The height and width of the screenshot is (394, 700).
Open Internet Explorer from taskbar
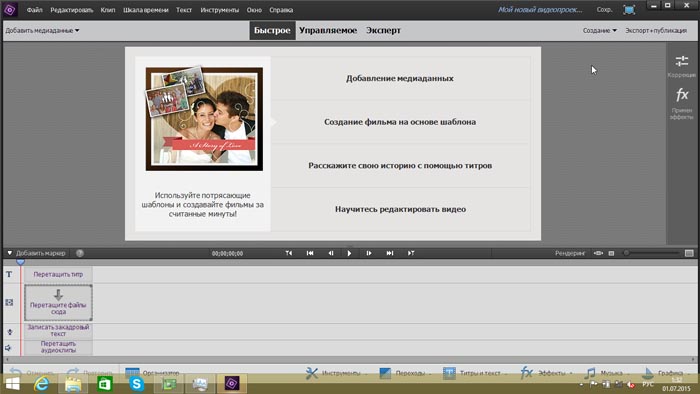tap(42, 383)
